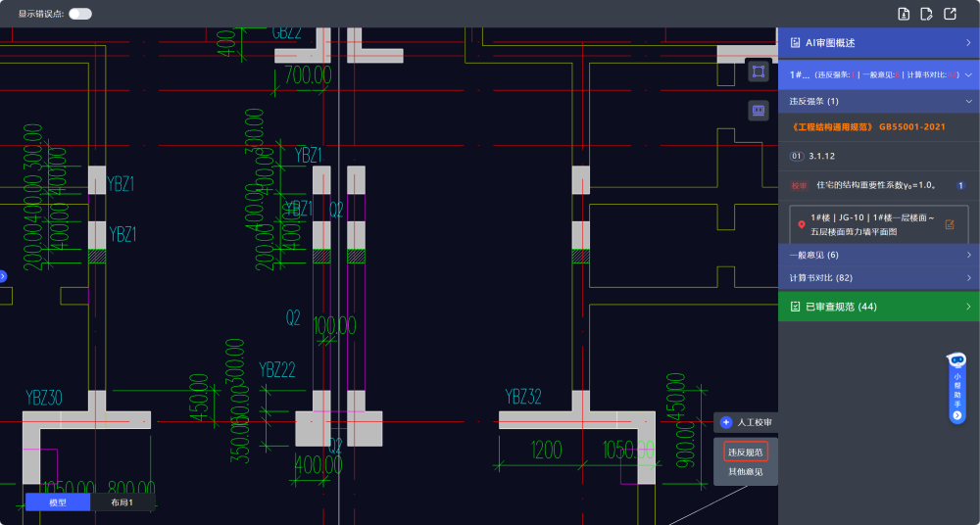Expand the 计算书对比 (82) section

967,278
